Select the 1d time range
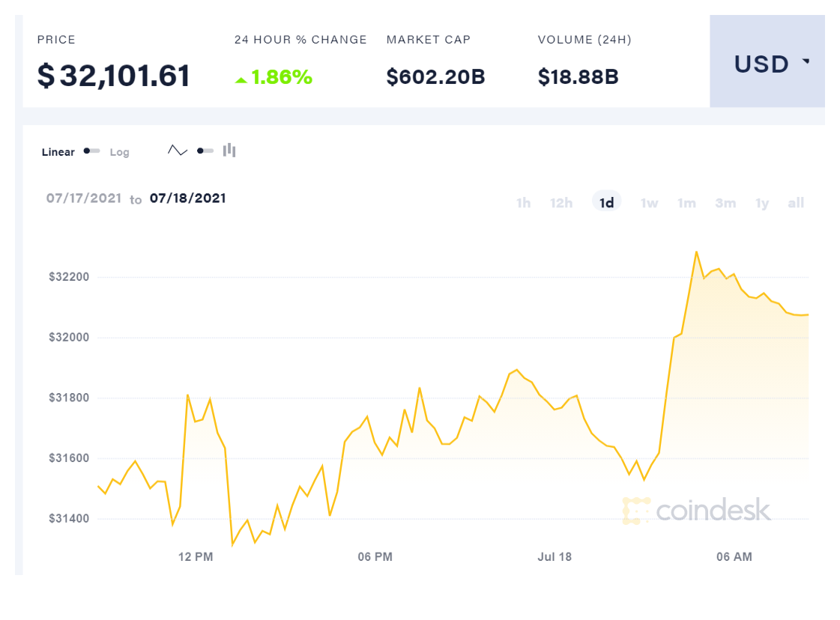The width and height of the screenshot is (840, 620). click(607, 203)
